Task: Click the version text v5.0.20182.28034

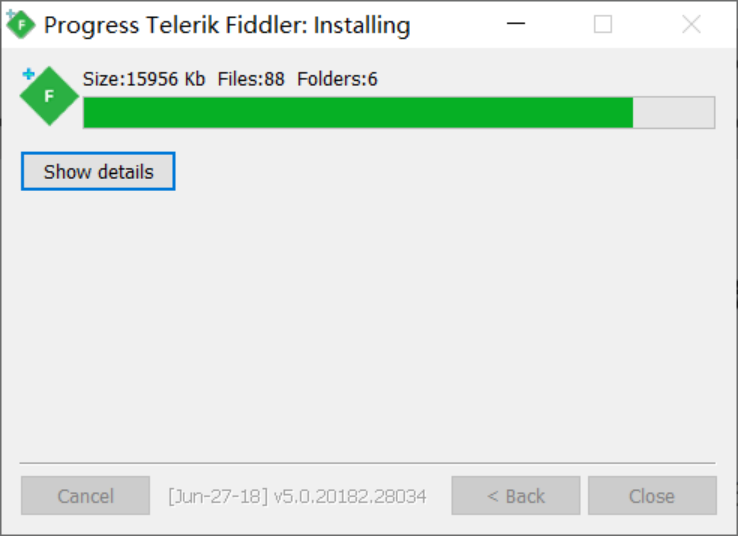Action: 350,496
